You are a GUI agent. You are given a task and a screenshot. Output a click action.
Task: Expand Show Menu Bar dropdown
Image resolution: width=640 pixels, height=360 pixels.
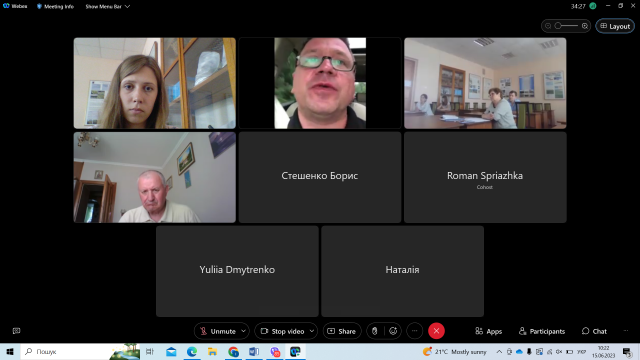click(107, 7)
